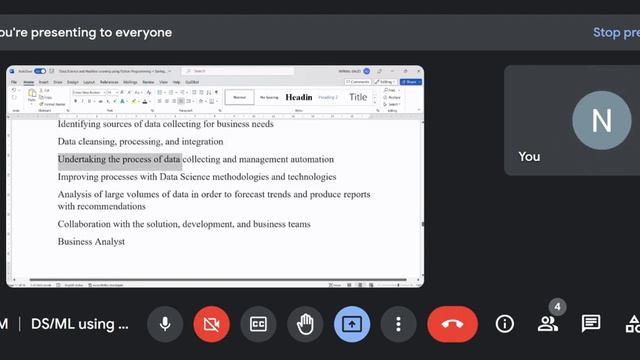Viewport: 640px width, 360px height.
Task: Switch to the Draw tab
Action: [x=58, y=82]
